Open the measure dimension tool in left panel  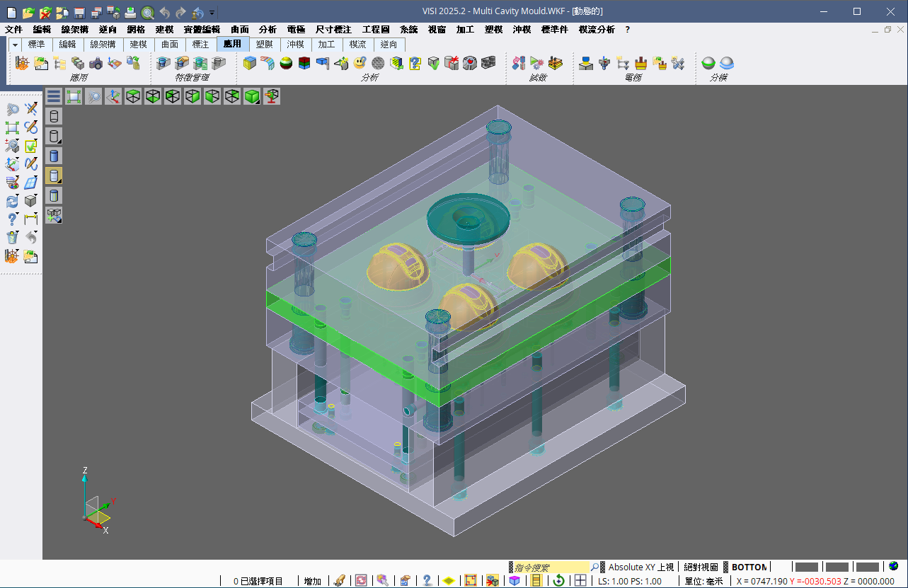30,219
